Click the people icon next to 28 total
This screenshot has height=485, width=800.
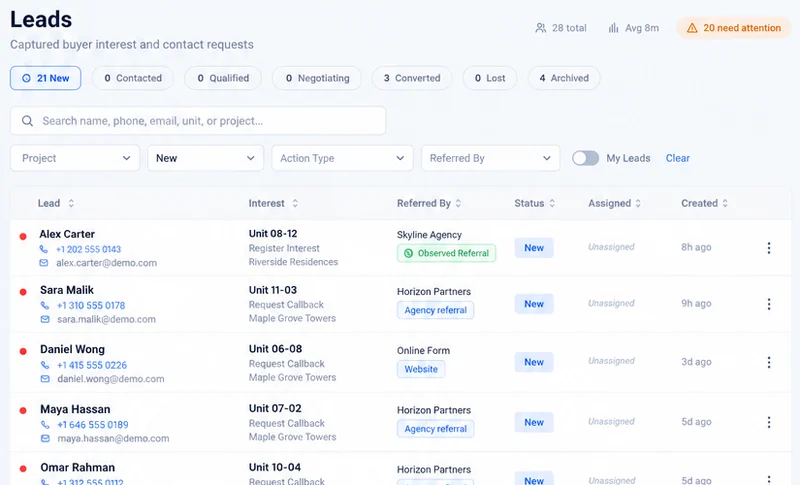tap(540, 28)
